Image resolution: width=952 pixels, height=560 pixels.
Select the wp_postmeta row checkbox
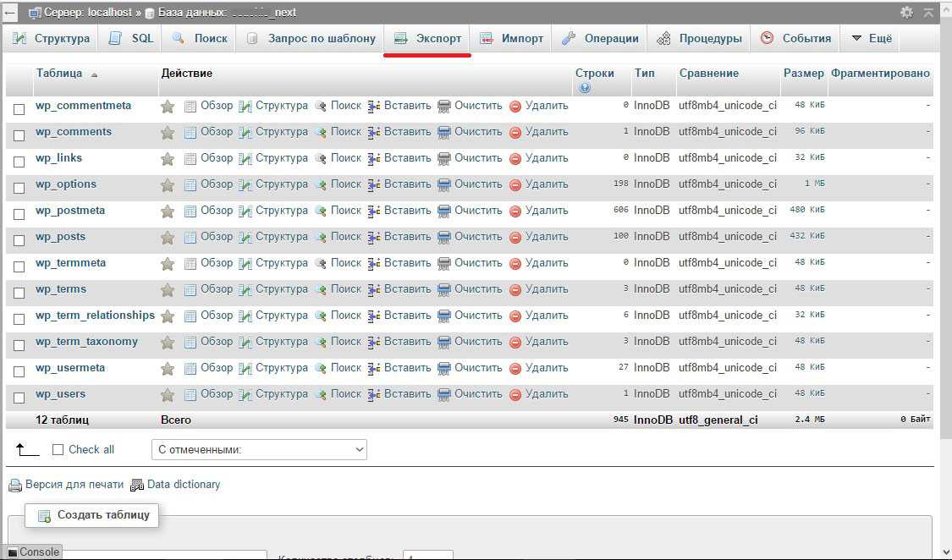tap(19, 214)
